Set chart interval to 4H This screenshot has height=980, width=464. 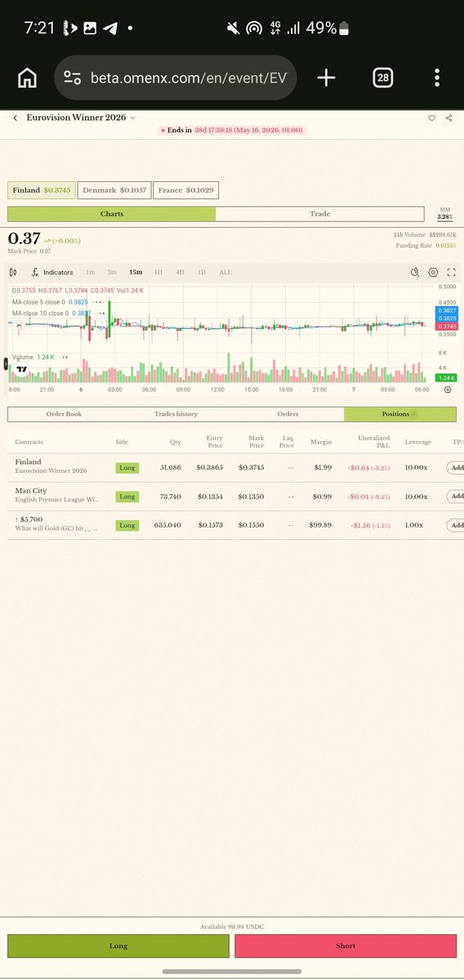click(180, 272)
